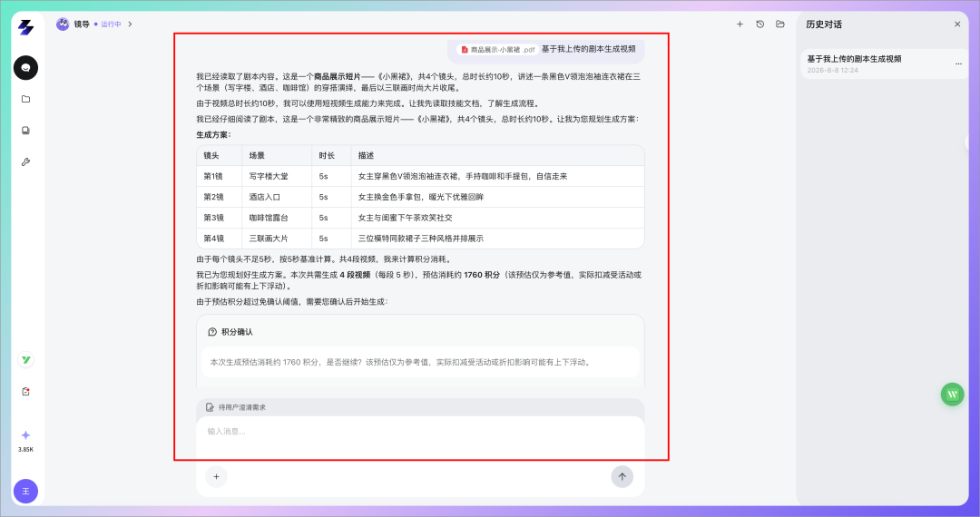Click the plus attach button below the input
Image resolution: width=980 pixels, height=517 pixels.
pos(216,476)
